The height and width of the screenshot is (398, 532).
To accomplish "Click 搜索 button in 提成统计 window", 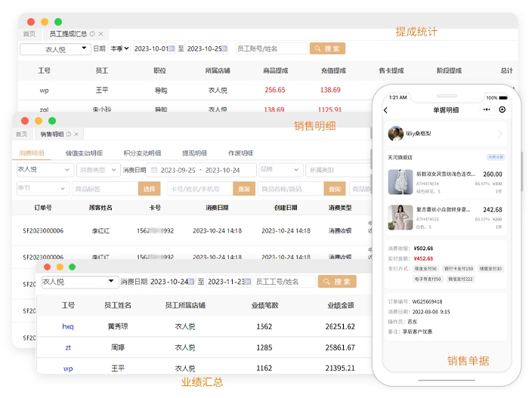I will point(327,48).
